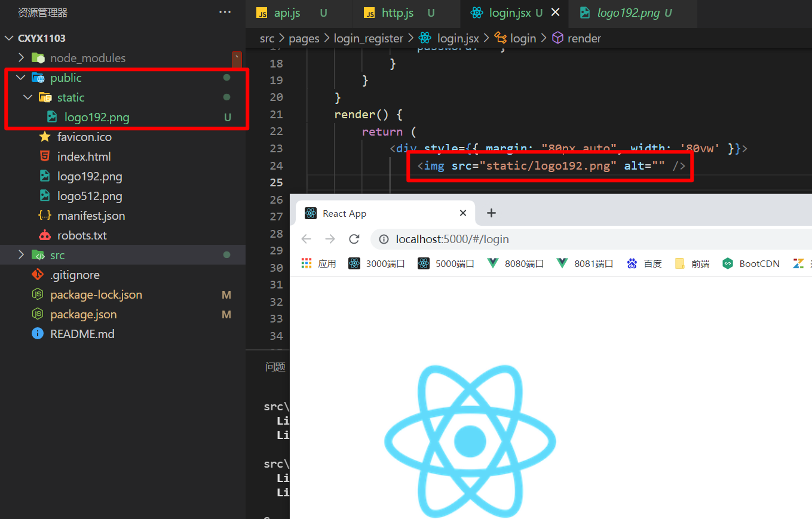Click the robots.txt robot icon
The height and width of the screenshot is (519, 812).
click(44, 235)
